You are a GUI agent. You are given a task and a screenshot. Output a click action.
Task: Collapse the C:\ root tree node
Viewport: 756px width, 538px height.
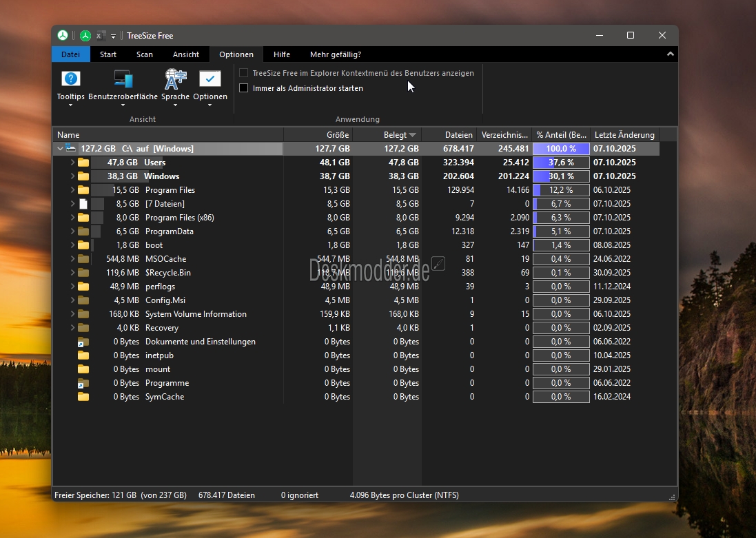(x=61, y=149)
